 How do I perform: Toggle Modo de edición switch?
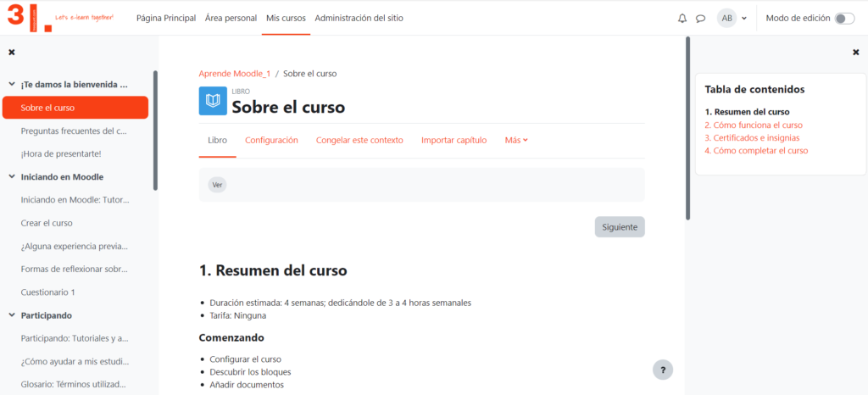[843, 18]
